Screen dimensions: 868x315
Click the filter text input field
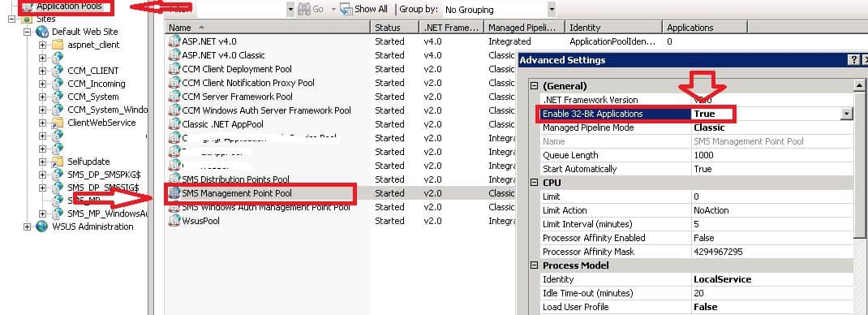click(241, 10)
